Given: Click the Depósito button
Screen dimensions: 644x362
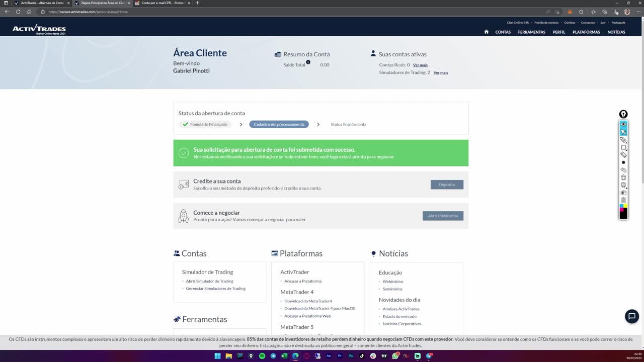Looking at the screenshot, I should click(447, 185).
